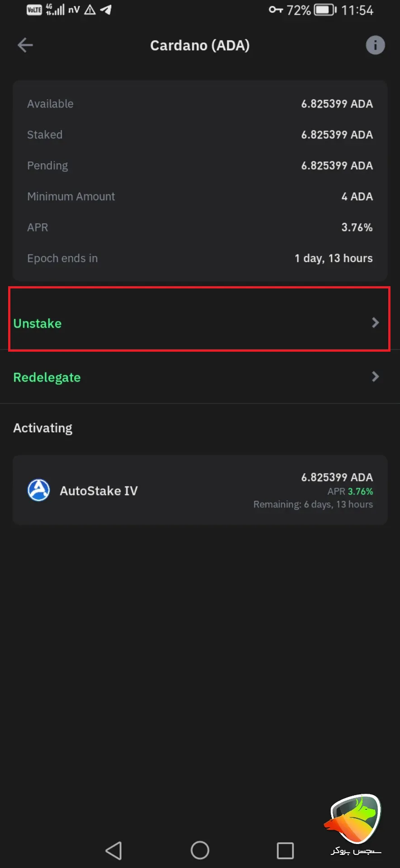Tap the validator APR 3.76% value
The height and width of the screenshot is (868, 400).
[360, 491]
